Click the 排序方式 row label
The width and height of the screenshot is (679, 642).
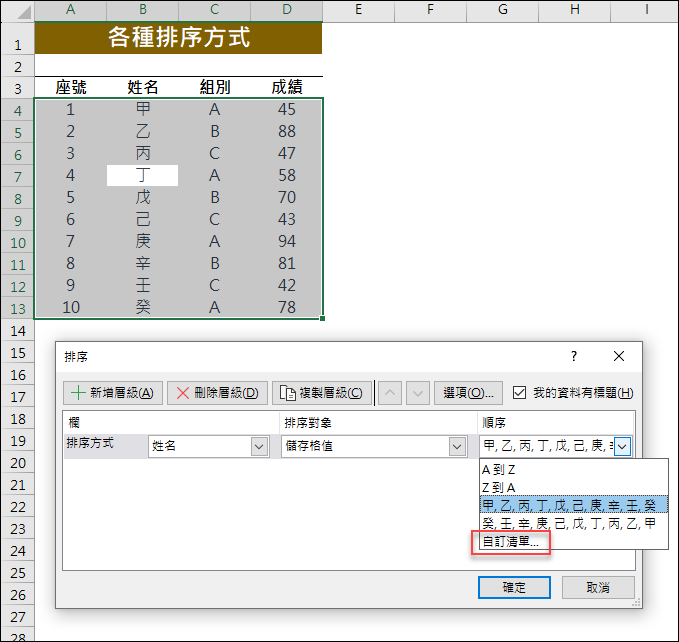[x=90, y=443]
